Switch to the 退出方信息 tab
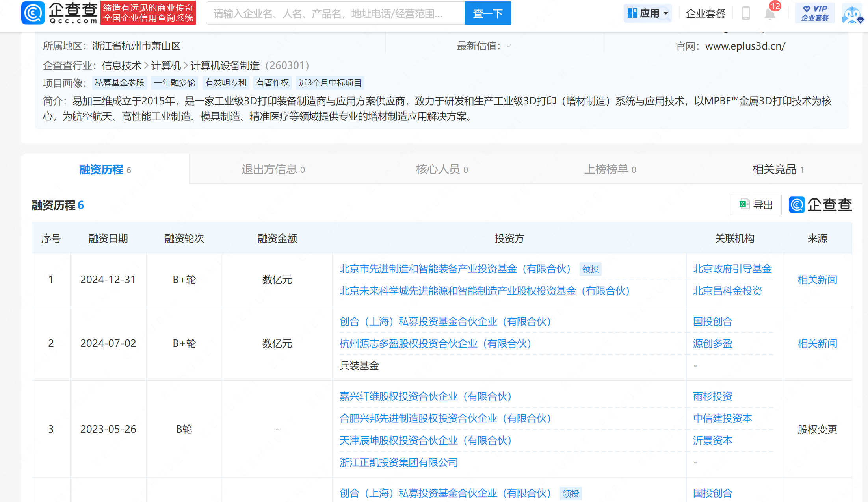The image size is (868, 502). coord(273,169)
